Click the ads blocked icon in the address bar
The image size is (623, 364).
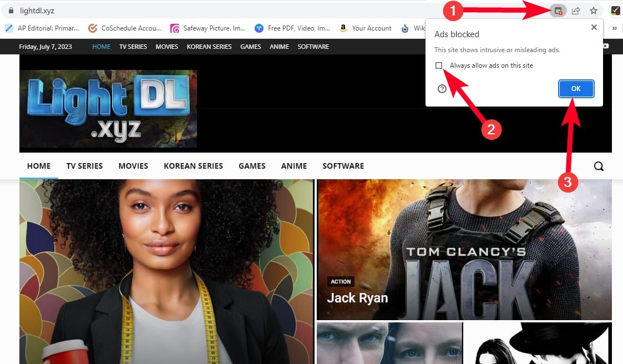click(558, 10)
